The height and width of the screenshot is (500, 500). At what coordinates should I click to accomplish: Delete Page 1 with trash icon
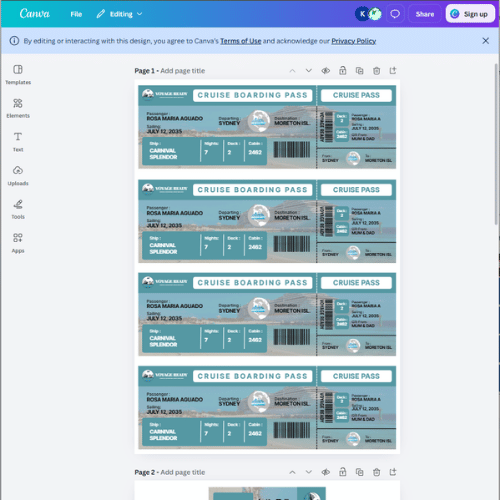point(376,71)
